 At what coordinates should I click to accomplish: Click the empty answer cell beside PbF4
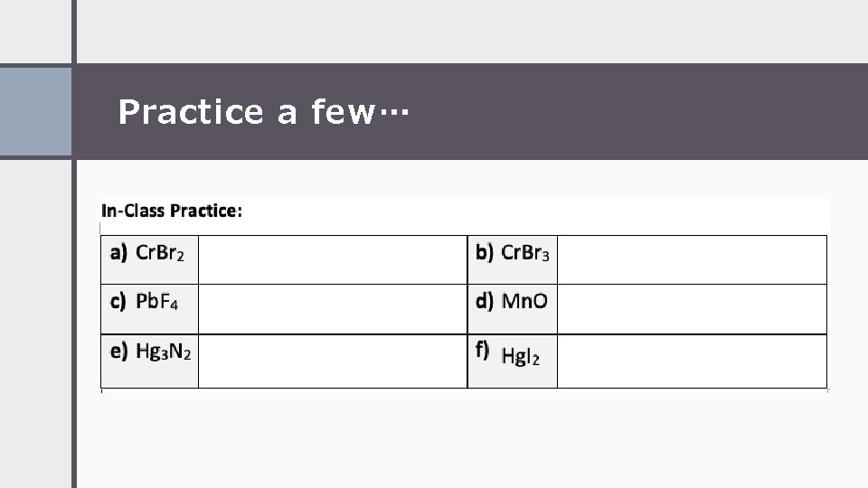click(x=333, y=309)
